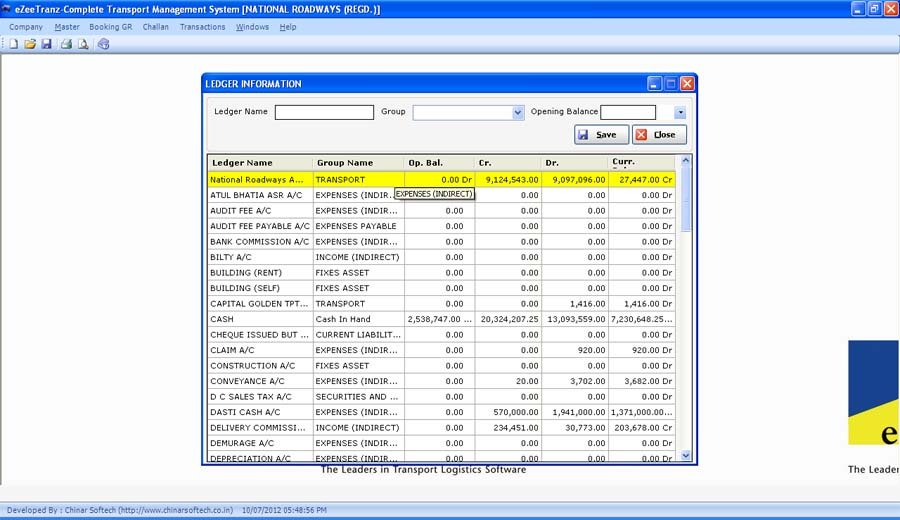The height and width of the screenshot is (520, 900).
Task: Sort by the Group Name column header
Action: click(358, 163)
